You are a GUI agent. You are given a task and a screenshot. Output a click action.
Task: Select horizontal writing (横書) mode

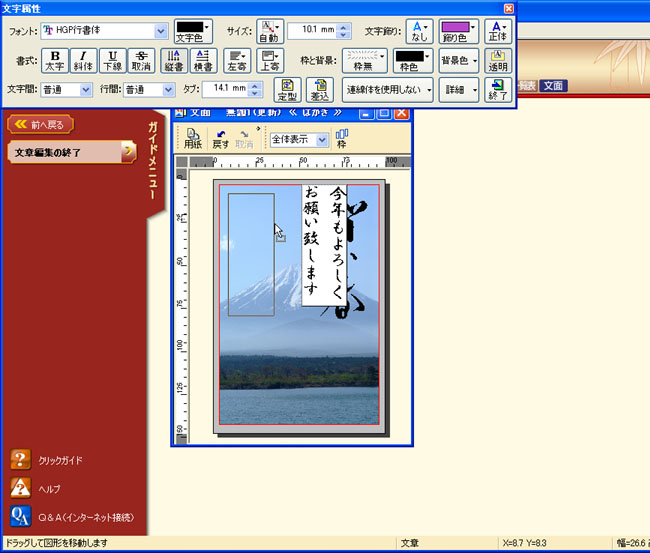pos(202,60)
